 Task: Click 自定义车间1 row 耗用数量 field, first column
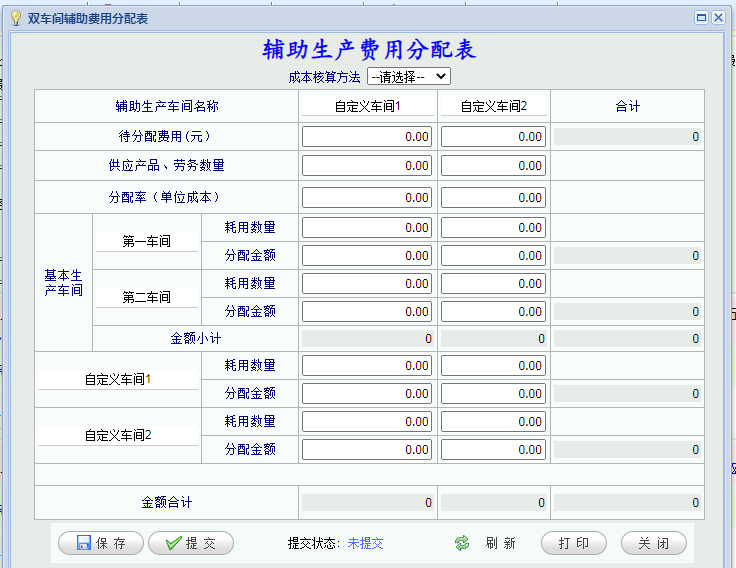367,366
